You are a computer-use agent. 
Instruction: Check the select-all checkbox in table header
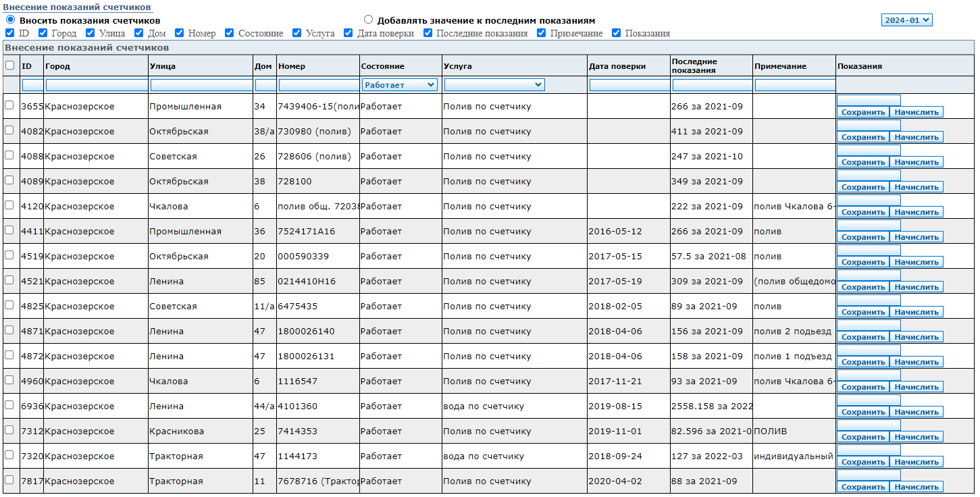[x=9, y=66]
